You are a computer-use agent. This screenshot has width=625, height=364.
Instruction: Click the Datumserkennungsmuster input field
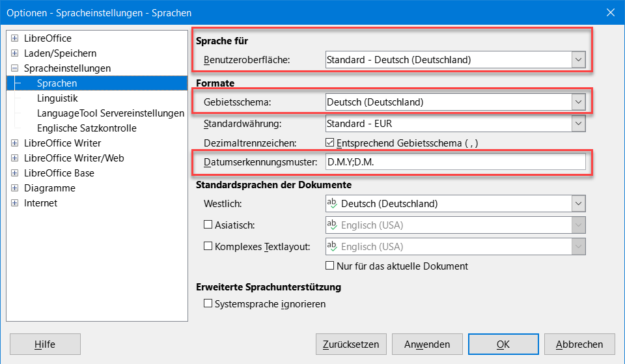point(456,162)
